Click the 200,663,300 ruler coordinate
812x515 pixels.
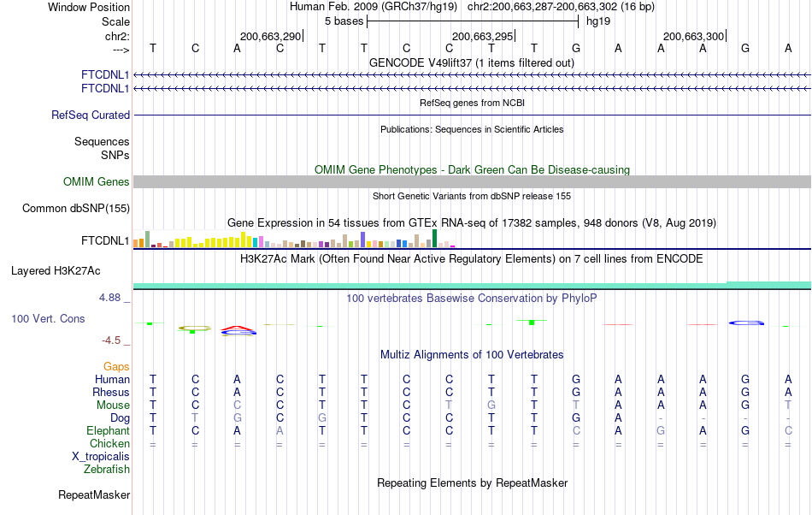coord(693,36)
